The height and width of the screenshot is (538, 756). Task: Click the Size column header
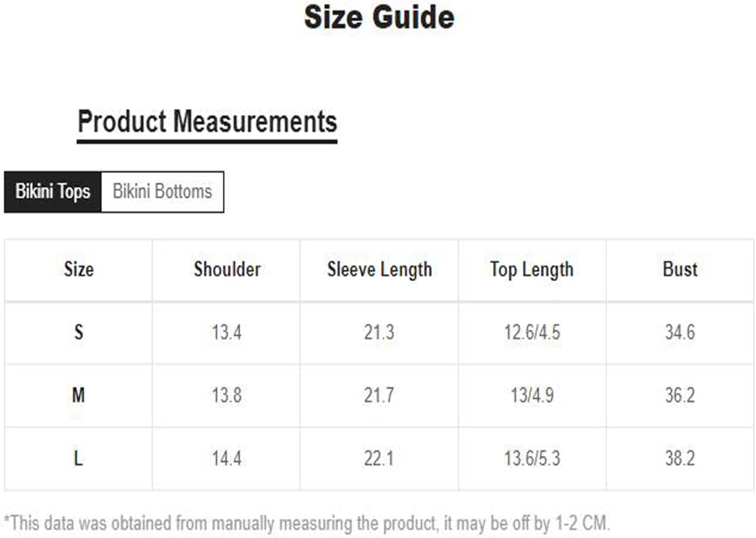pos(78,270)
